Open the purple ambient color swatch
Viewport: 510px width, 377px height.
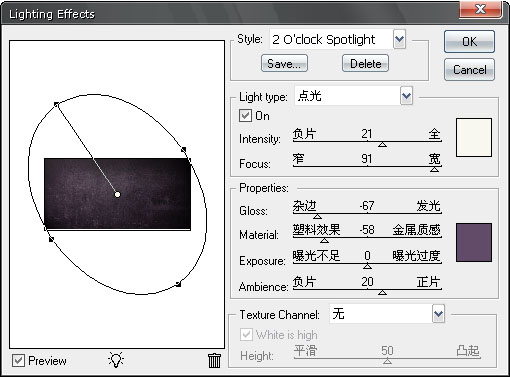[474, 243]
